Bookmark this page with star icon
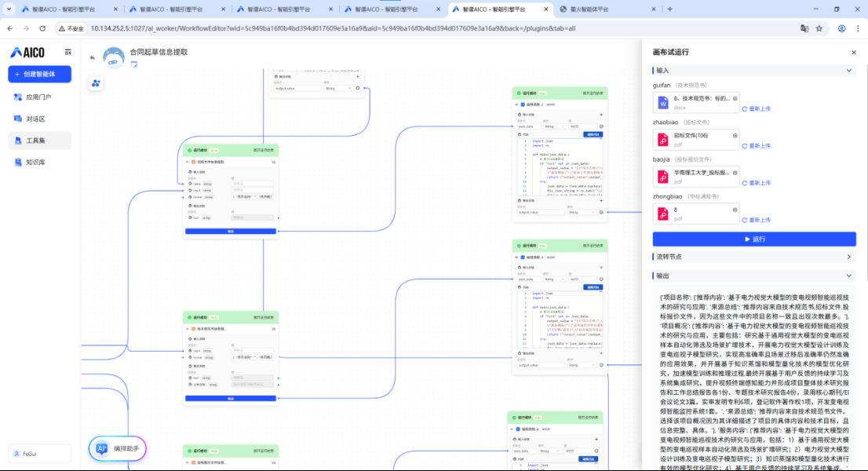 coord(819,29)
